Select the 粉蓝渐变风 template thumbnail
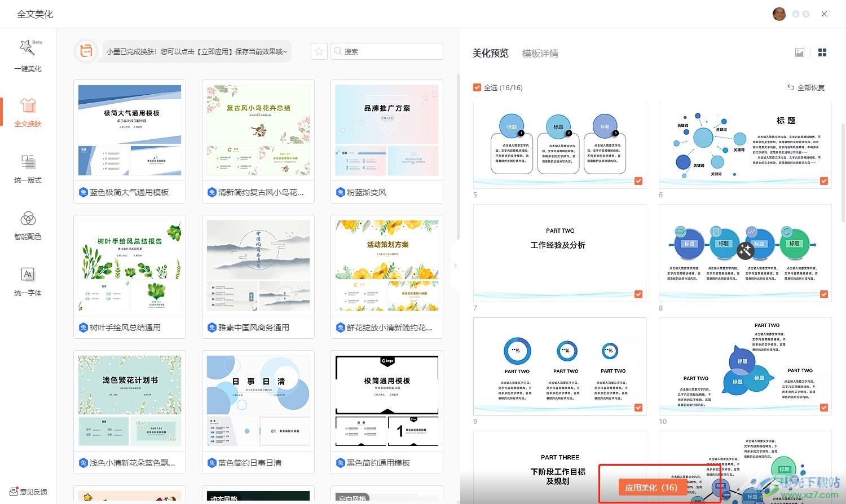Image resolution: width=846 pixels, height=504 pixels. coord(387,130)
